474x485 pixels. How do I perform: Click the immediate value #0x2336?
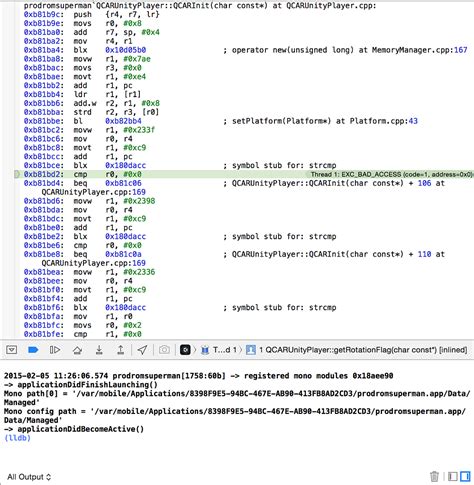tap(139, 272)
